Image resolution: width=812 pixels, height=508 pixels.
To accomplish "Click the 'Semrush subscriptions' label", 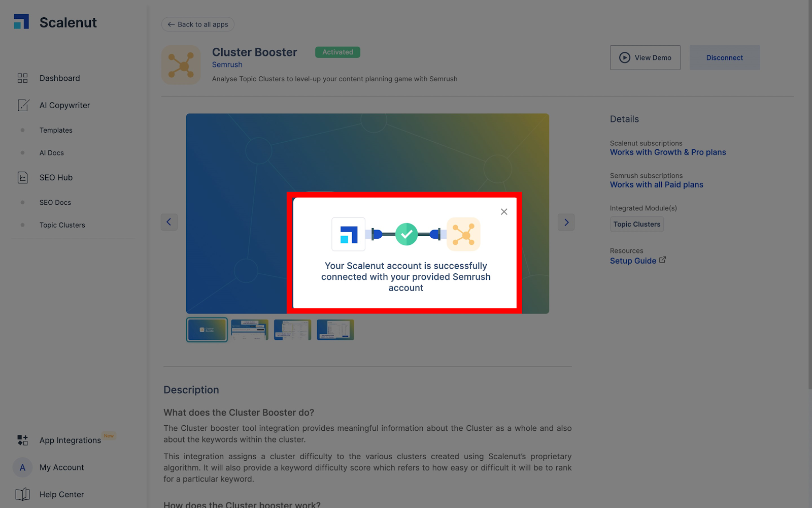I will (x=646, y=176).
